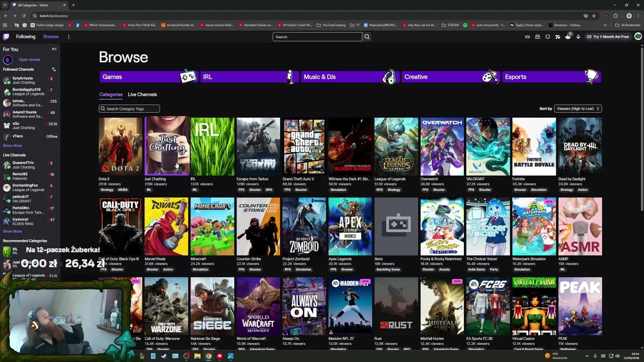Open the Grand Theft Auto V thumbnail

(304, 146)
